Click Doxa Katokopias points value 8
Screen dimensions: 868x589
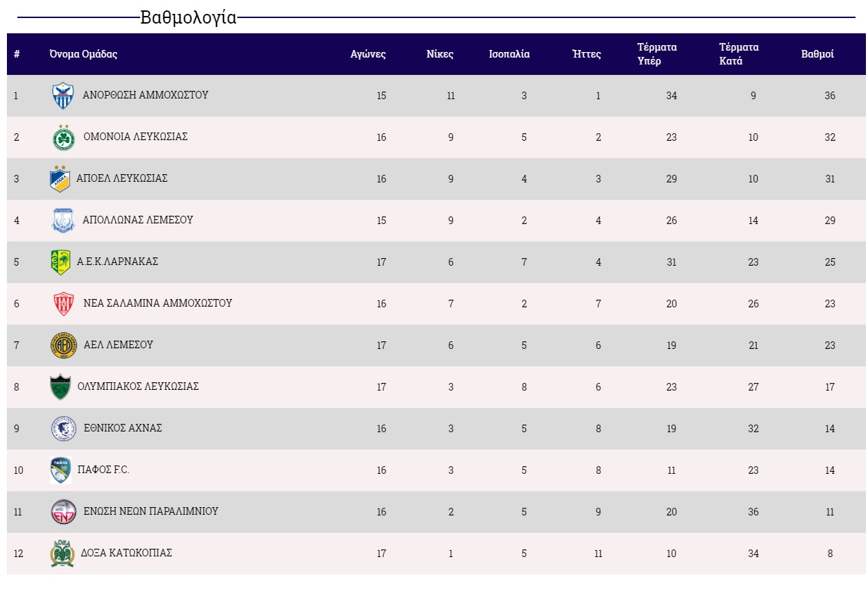(x=830, y=554)
